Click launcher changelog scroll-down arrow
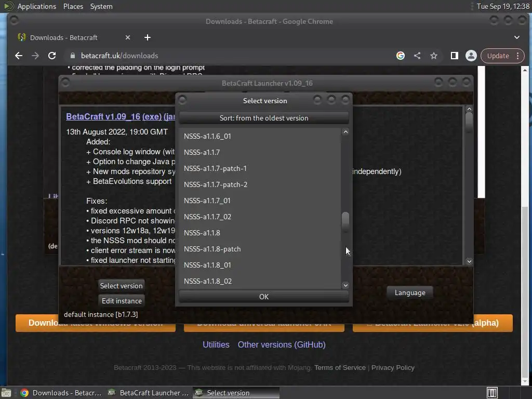532x399 pixels. pyautogui.click(x=469, y=261)
